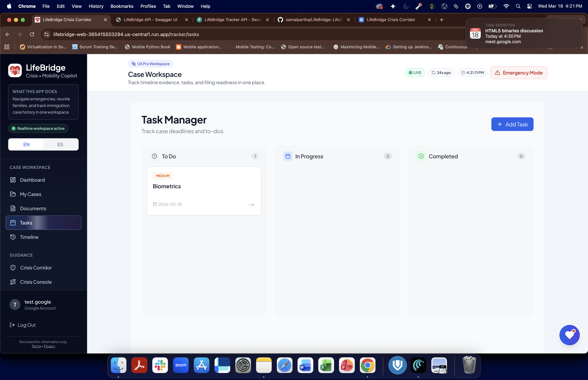This screenshot has height=380, width=588.
Task: Click the Add Task button
Action: point(512,124)
